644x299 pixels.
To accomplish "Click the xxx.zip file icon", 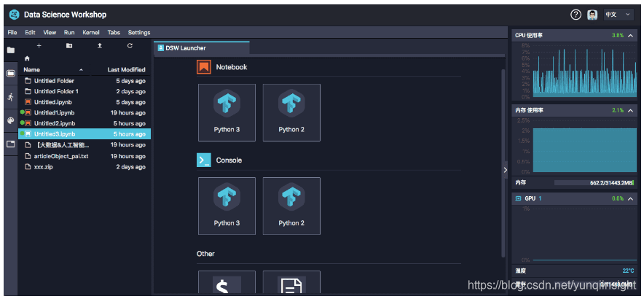I will 28,167.
